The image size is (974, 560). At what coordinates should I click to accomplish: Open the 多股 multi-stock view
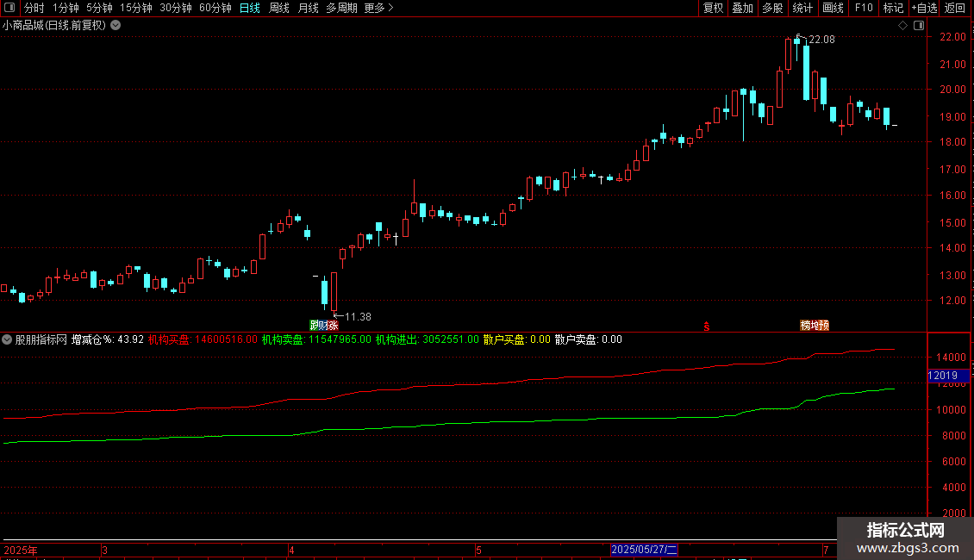pos(772,8)
